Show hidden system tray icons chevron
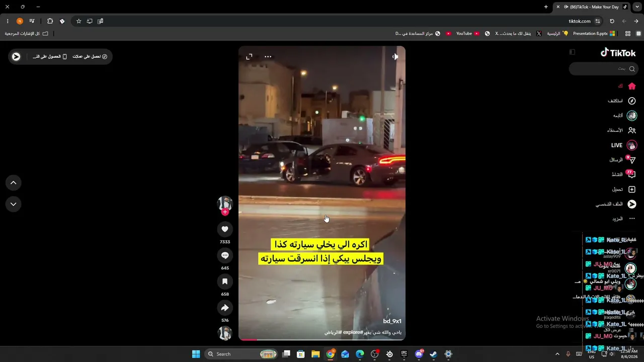This screenshot has height=362, width=644. click(x=557, y=354)
